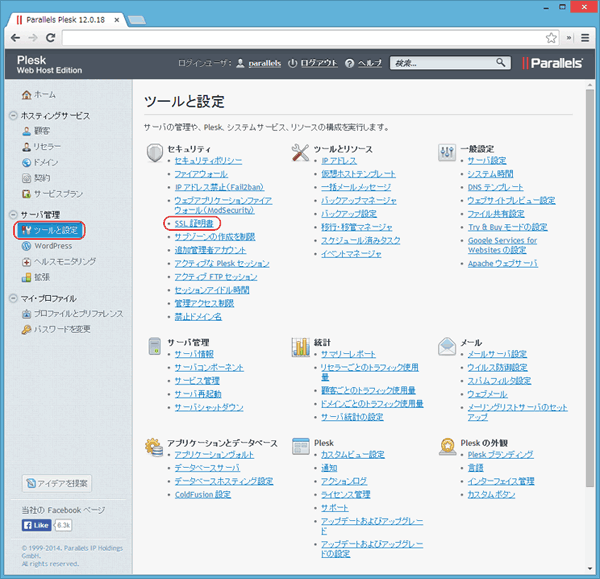Open the スパムフィルタ設定 link
Screen dimensions: 600x579
point(499,381)
